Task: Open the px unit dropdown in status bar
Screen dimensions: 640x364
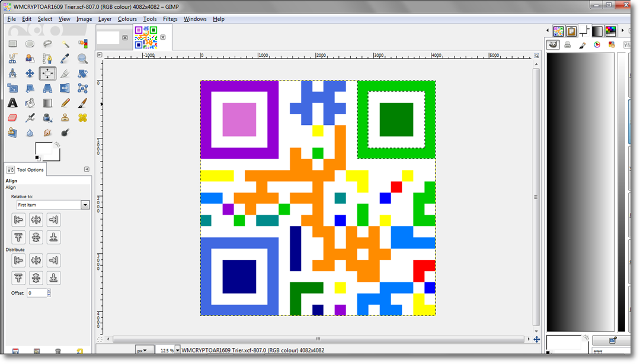Action: click(x=145, y=350)
